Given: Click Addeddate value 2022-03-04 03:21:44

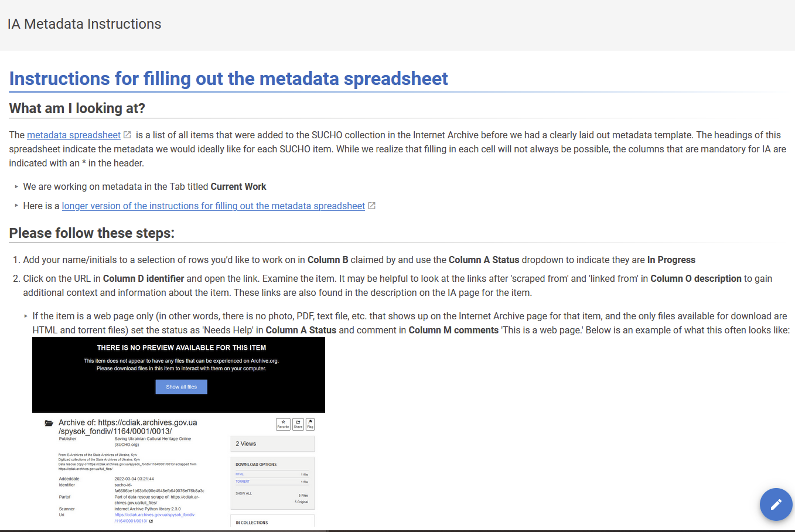Looking at the screenshot, I should pyautogui.click(x=134, y=479).
